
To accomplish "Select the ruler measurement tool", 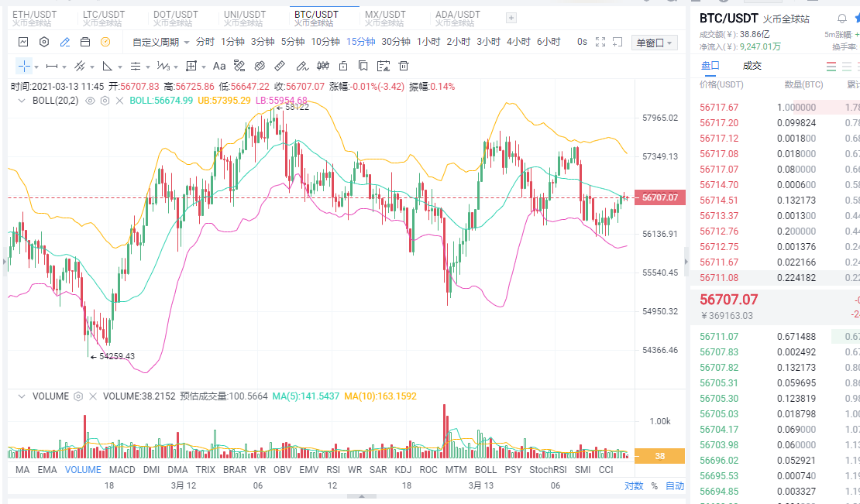I will (x=280, y=67).
